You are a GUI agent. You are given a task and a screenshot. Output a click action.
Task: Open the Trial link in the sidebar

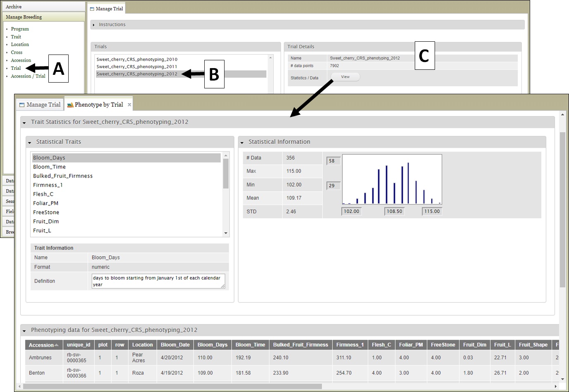pos(16,68)
